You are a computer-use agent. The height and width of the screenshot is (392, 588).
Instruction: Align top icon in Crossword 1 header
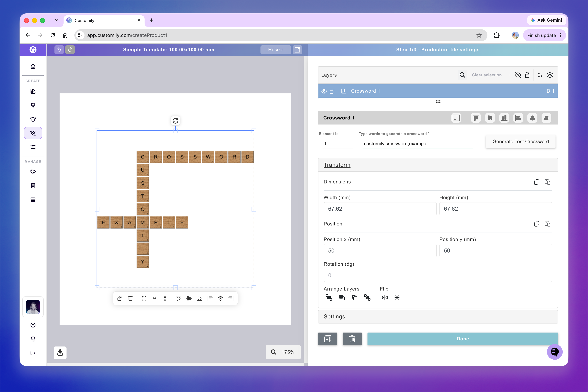click(x=476, y=118)
